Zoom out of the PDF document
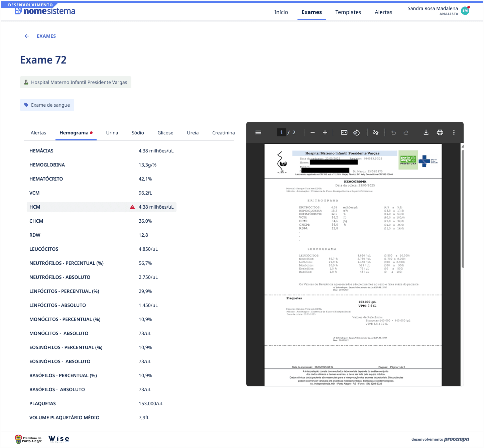 click(x=312, y=132)
